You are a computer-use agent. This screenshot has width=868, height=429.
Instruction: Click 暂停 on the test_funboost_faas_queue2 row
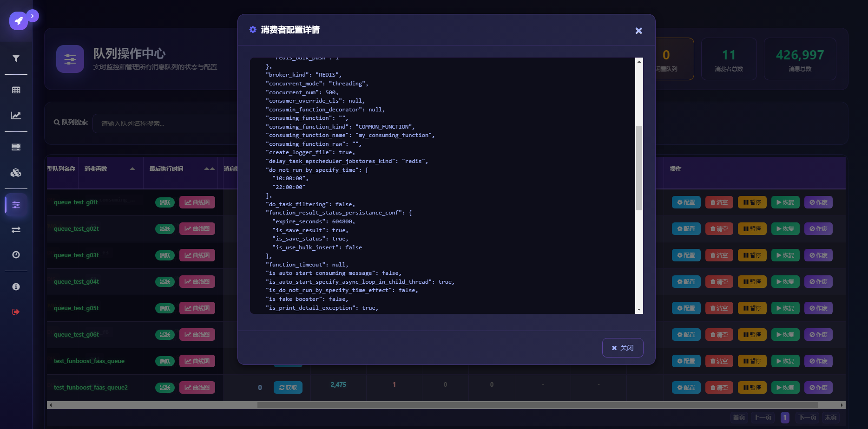(x=752, y=388)
